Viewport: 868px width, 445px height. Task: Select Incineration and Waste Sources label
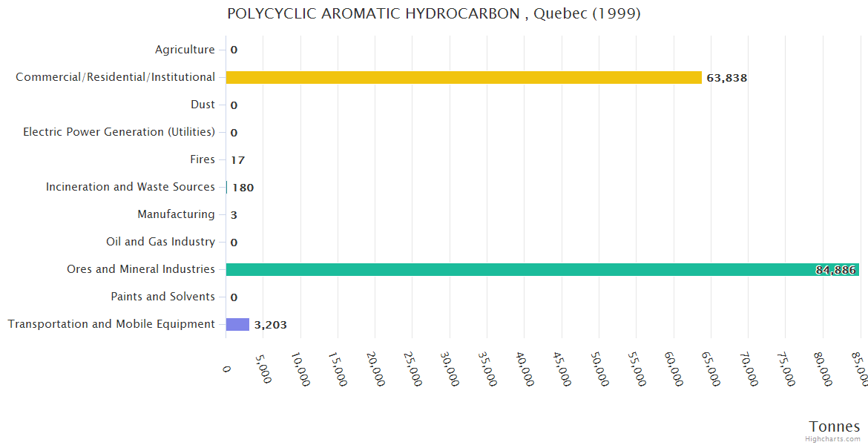click(x=131, y=187)
